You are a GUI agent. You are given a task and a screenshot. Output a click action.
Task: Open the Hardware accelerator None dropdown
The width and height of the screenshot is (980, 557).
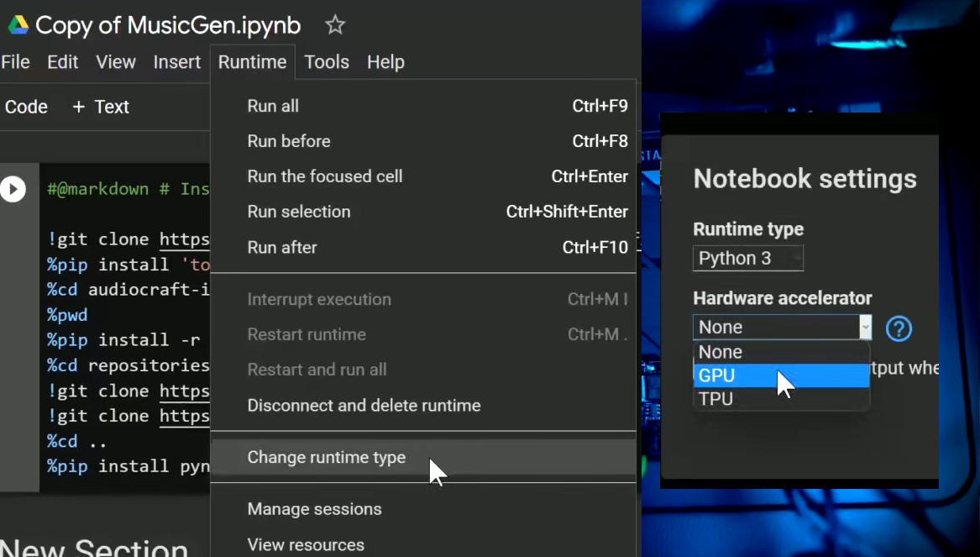782,327
